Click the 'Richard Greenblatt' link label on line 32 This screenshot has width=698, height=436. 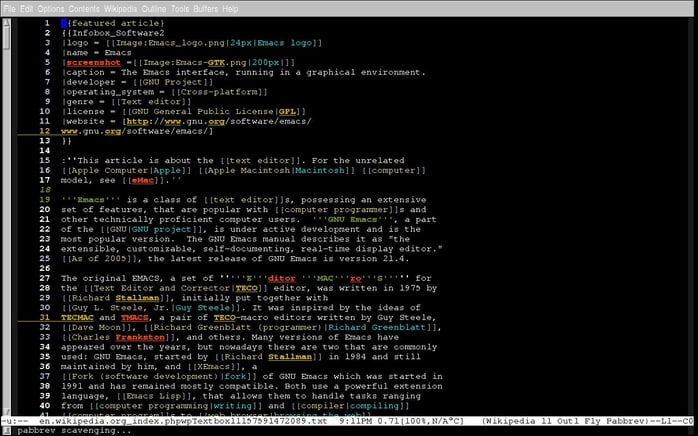377,327
